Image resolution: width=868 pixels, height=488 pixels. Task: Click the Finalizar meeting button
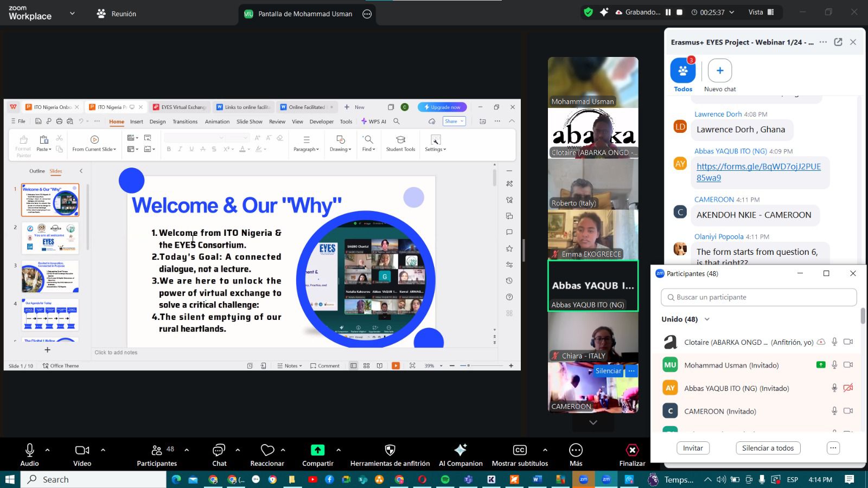[x=632, y=450]
